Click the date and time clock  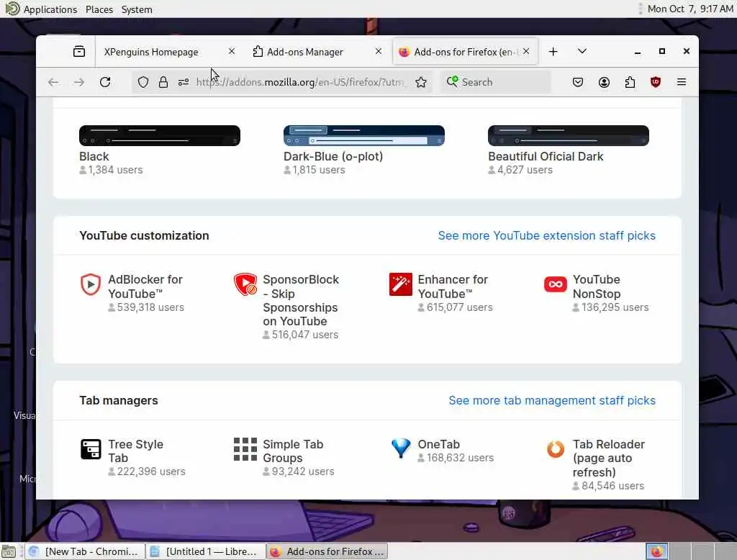tap(690, 9)
